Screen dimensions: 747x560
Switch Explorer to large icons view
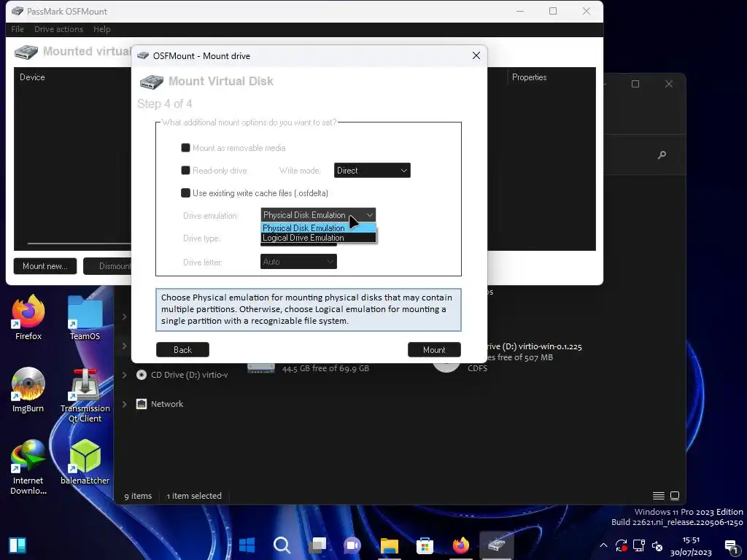click(x=675, y=496)
